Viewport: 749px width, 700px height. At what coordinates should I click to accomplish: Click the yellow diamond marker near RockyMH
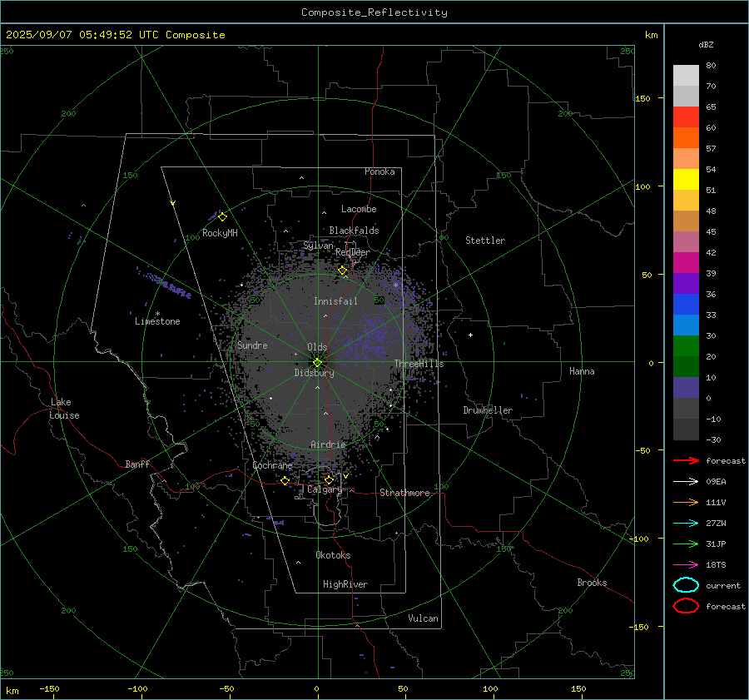(222, 217)
